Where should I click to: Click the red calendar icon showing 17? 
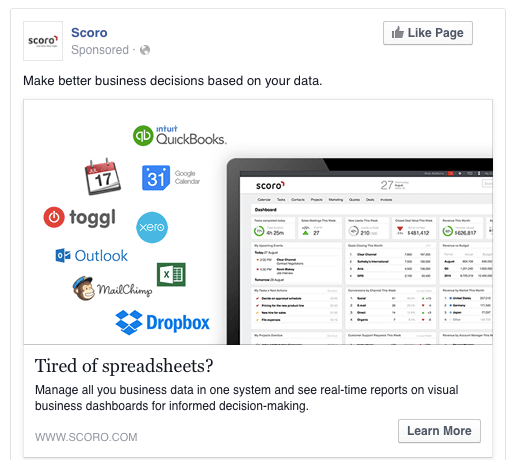pos(103,177)
